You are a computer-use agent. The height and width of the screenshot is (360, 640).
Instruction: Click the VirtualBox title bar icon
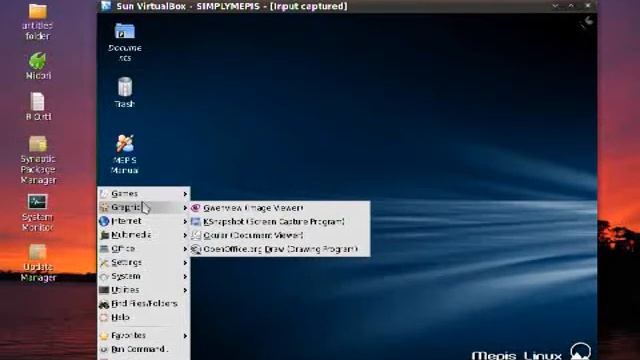[106, 6]
